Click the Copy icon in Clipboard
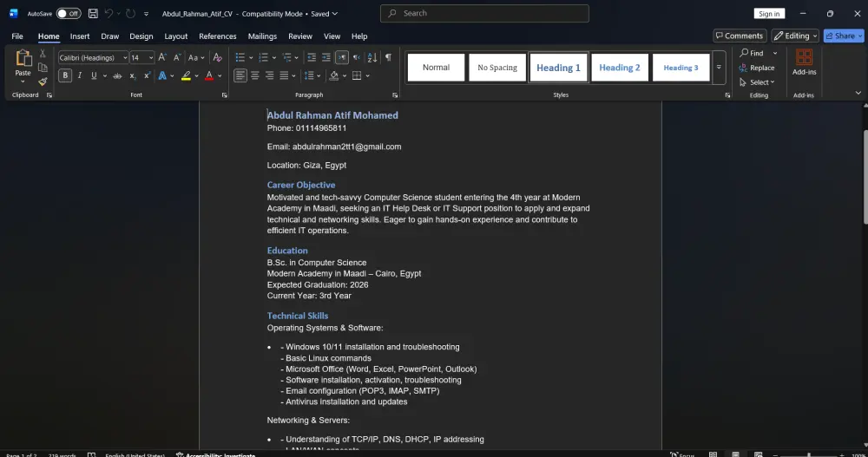This screenshot has height=457, width=868. coord(43,68)
